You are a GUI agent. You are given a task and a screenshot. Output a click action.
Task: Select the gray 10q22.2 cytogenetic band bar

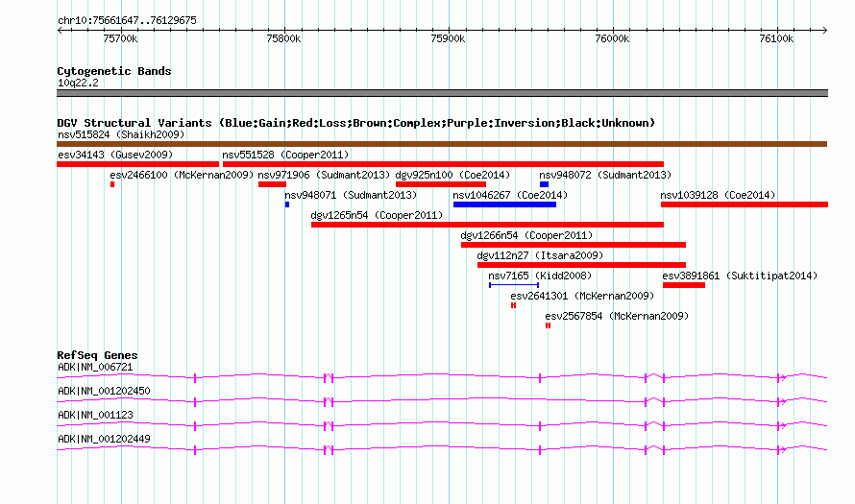coord(442,93)
